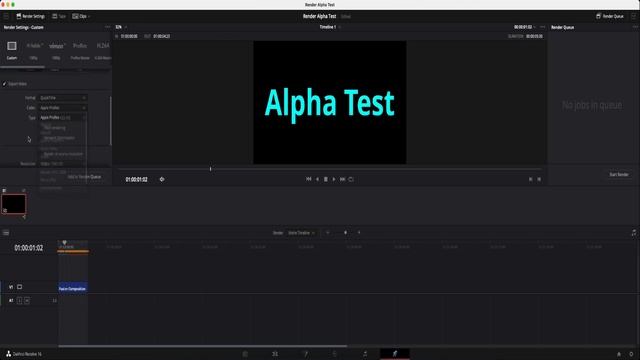Toggle the Render Settings panel button
Screen dimensions: 640x360
tap(30, 16)
